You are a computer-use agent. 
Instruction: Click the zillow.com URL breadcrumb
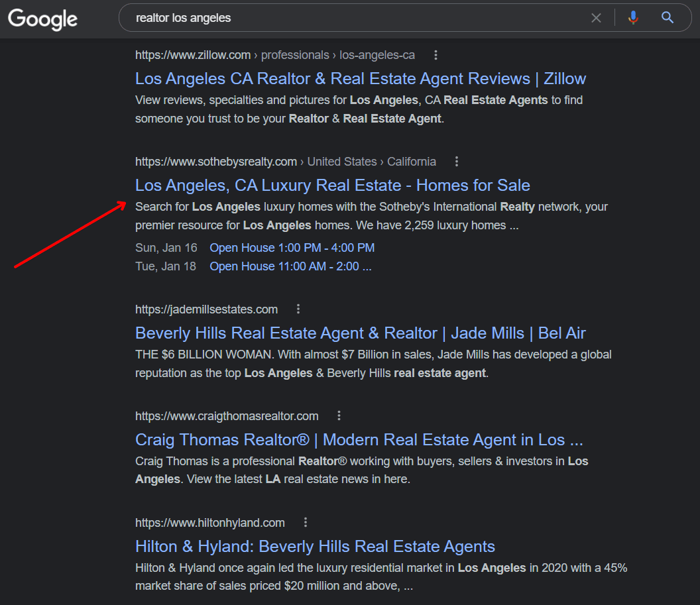(275, 55)
